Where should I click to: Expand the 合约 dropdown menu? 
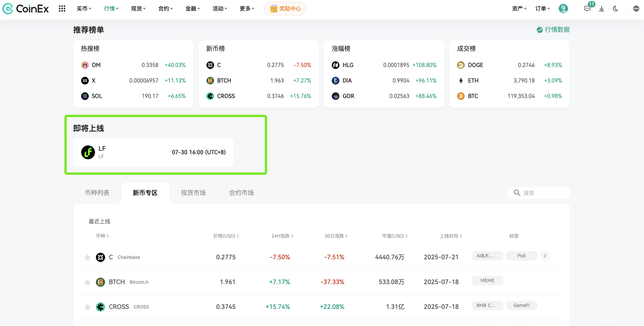point(166,9)
